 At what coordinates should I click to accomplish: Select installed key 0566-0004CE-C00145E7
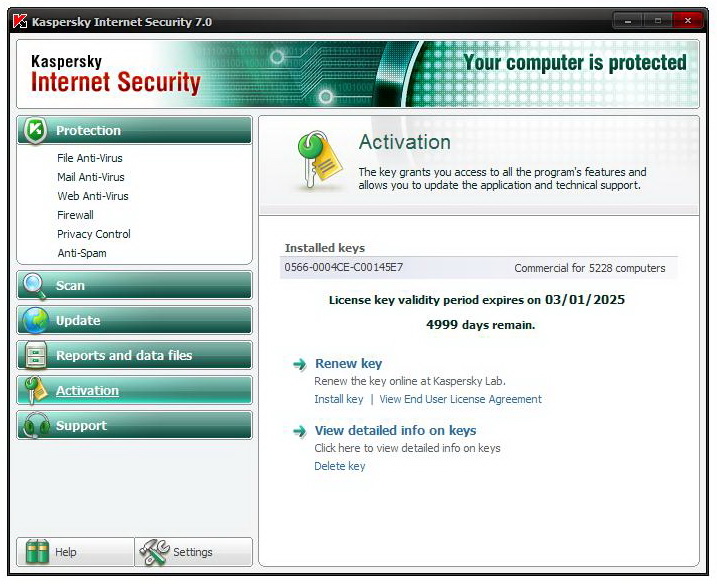(344, 267)
